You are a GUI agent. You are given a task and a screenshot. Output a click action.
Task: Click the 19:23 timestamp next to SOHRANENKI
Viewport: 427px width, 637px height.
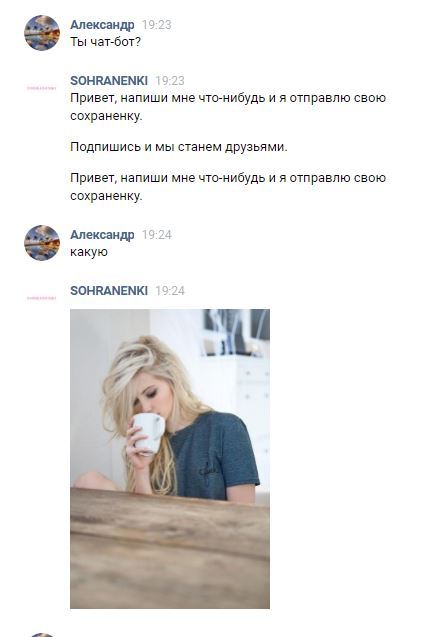coord(170,80)
